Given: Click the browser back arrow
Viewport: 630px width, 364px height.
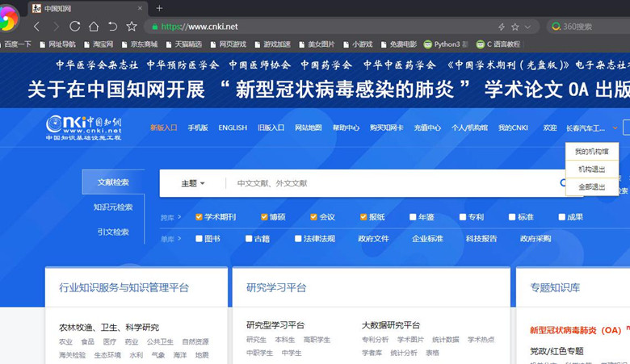Looking at the screenshot, I should [37, 27].
